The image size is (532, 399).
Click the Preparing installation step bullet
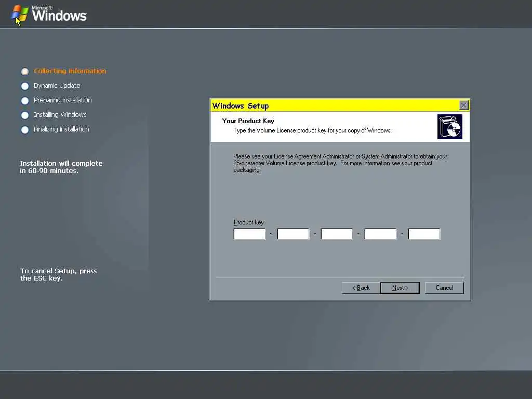(x=25, y=101)
